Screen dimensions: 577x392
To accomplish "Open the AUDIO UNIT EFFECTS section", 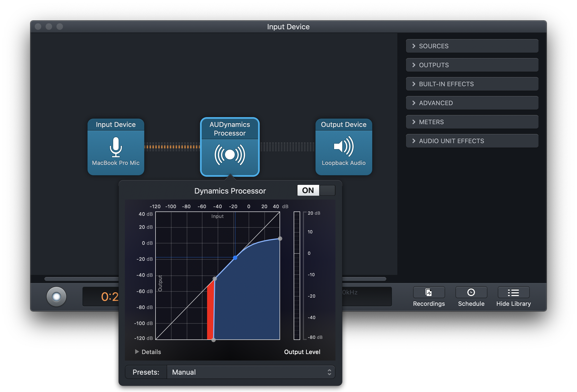I will coord(472,141).
